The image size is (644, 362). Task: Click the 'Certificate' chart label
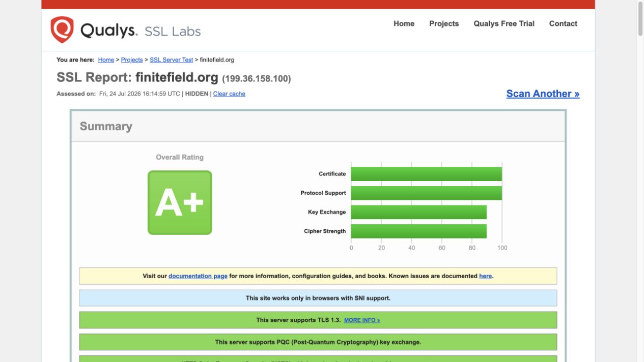[x=332, y=174]
